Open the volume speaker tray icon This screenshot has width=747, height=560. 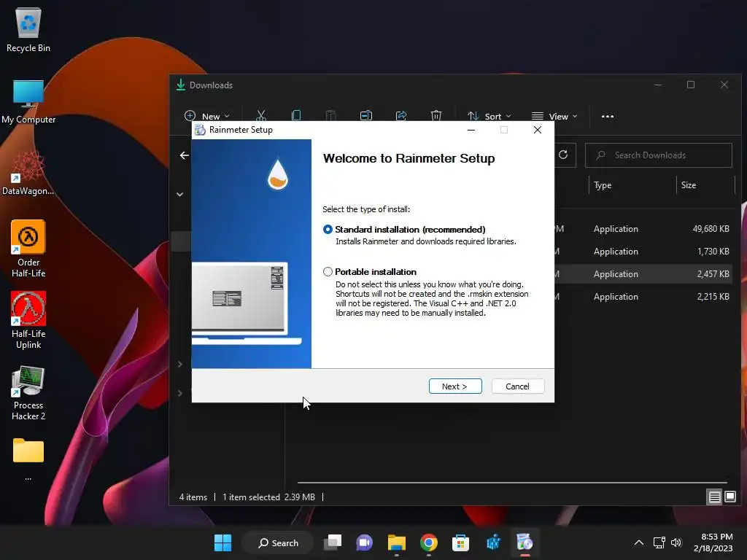pos(676,542)
